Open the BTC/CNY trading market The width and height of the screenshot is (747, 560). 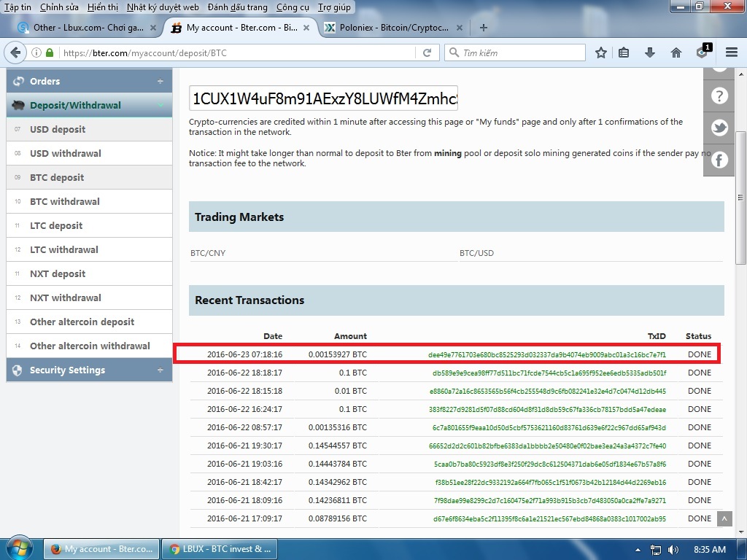(x=208, y=253)
